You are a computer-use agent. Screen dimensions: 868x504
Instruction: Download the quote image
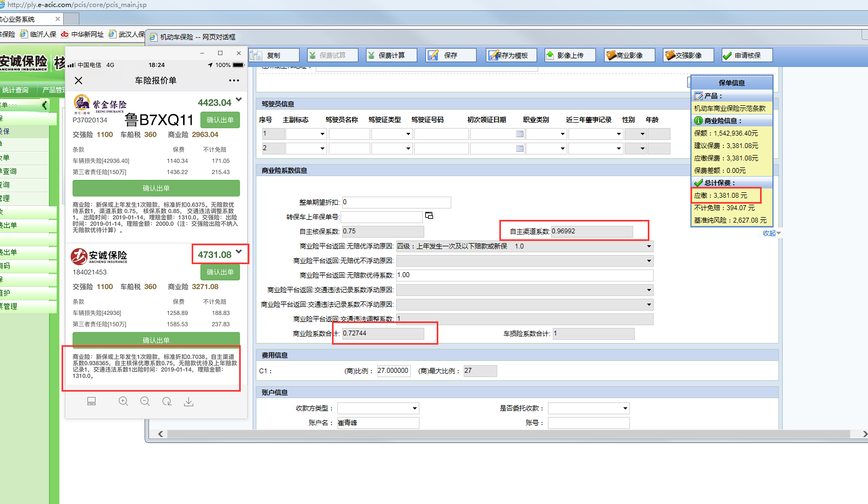pos(188,401)
